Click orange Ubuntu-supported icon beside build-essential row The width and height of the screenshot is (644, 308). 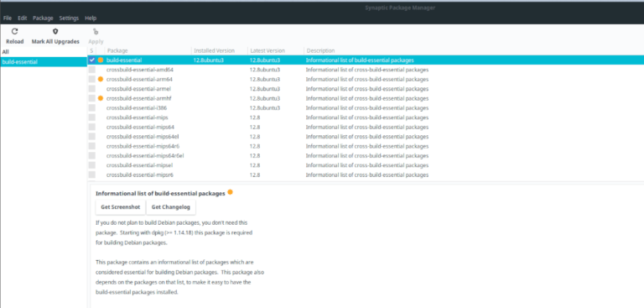pyautogui.click(x=101, y=60)
